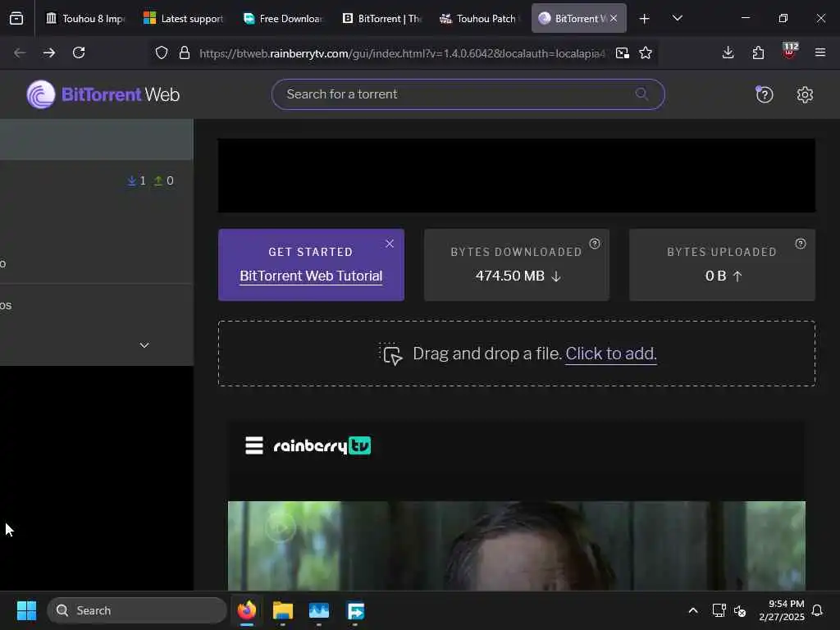This screenshot has width=840, height=630.
Task: Open the Photos app on the taskbar
Action: 319,610
